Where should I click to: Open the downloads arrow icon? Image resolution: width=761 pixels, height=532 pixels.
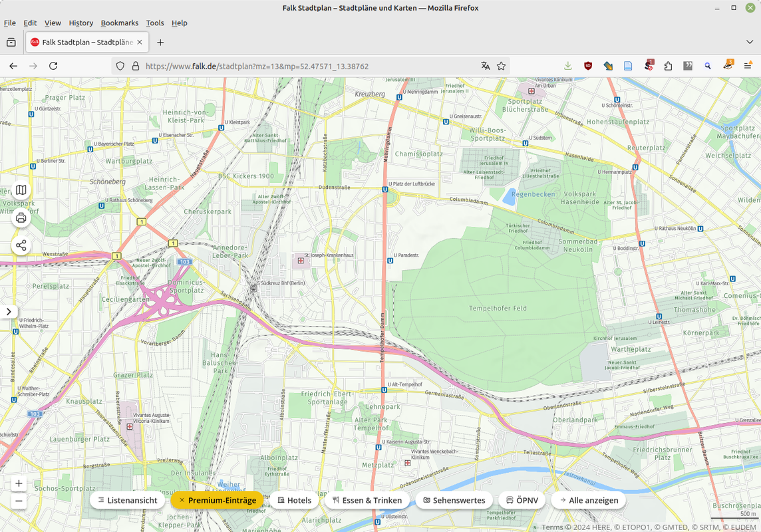(568, 66)
